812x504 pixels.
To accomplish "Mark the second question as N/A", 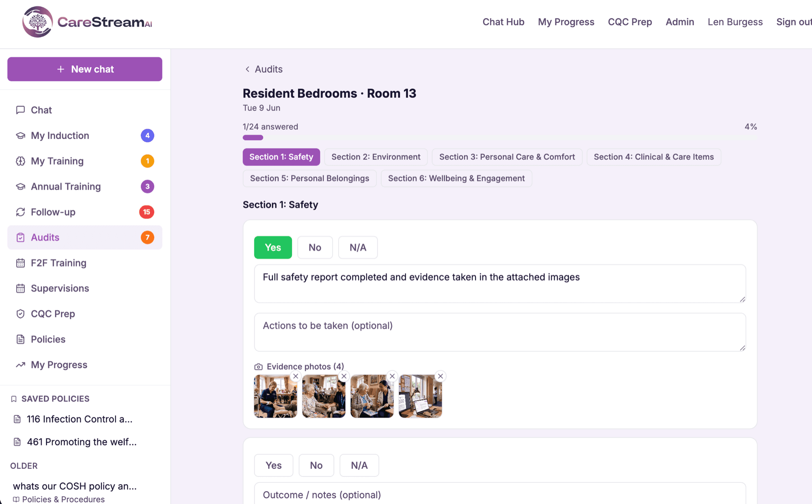I will 359,465.
